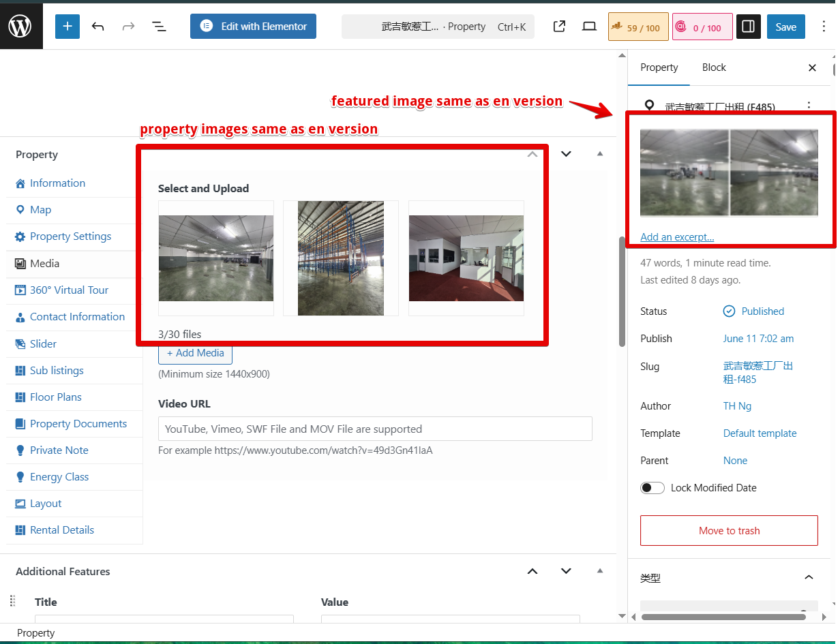Open the 360° Virtual Tour section
This screenshot has width=840, height=644.
pos(69,290)
